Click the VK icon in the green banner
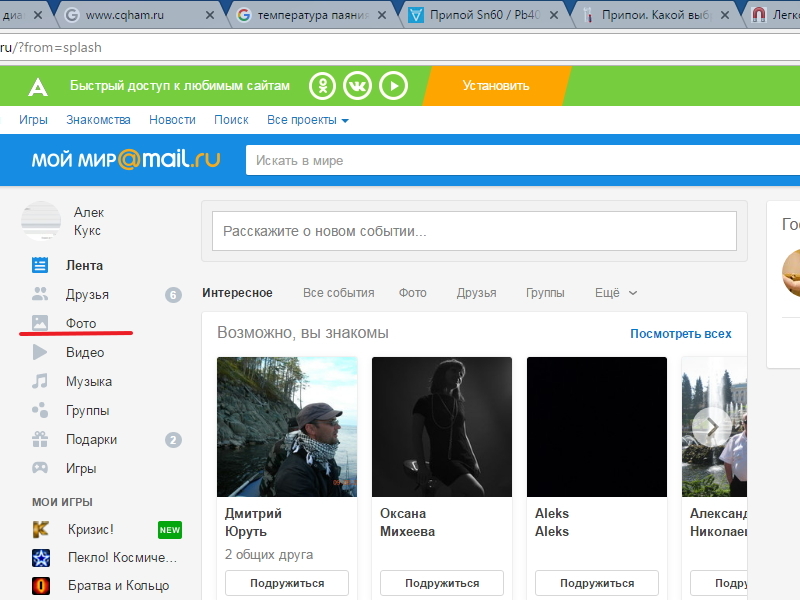Screen dimensions: 800x600 [x=357, y=86]
